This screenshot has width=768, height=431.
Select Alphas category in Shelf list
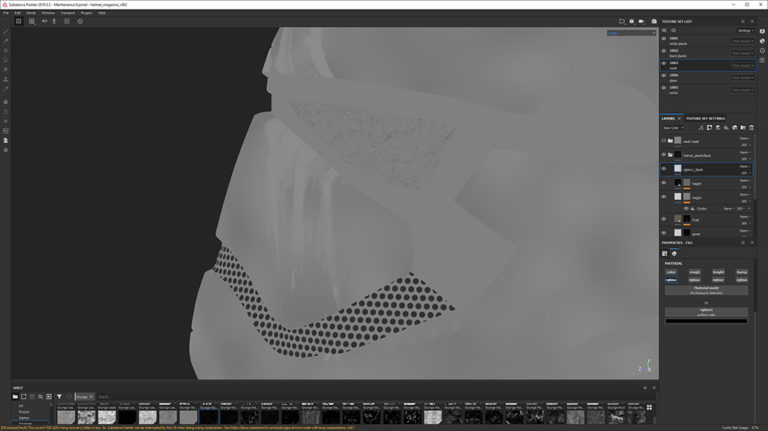coord(24,418)
